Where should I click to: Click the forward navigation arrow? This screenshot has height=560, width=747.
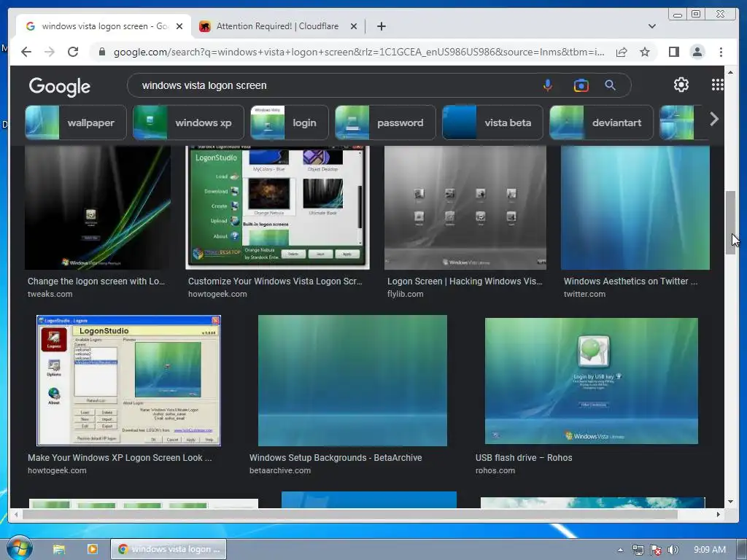pyautogui.click(x=50, y=52)
